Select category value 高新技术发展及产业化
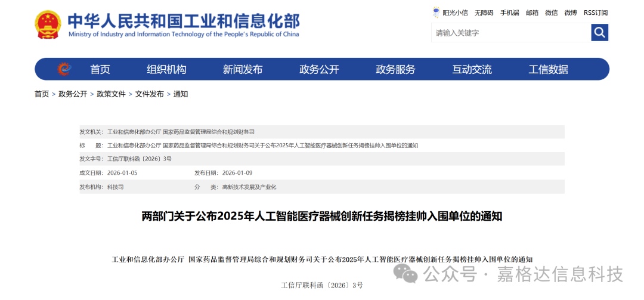Viewport: 644px width, 300px height. click(249, 187)
